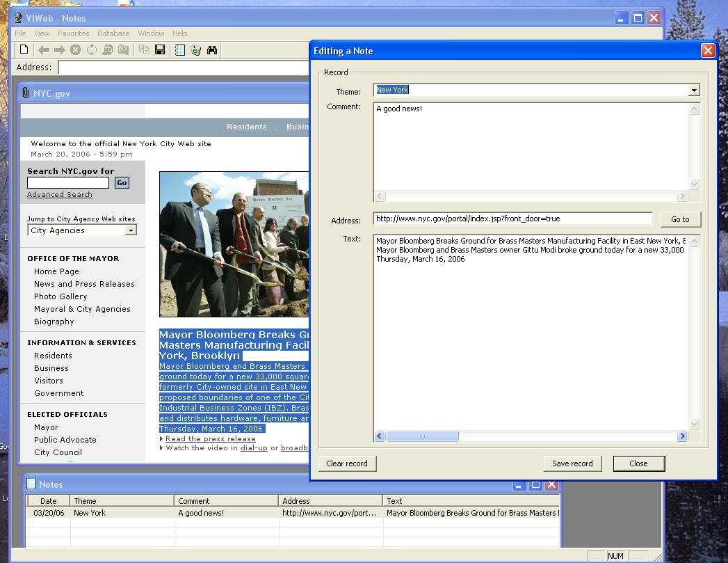Click the Text column header in Notes
728x563 pixels.
tap(471, 501)
